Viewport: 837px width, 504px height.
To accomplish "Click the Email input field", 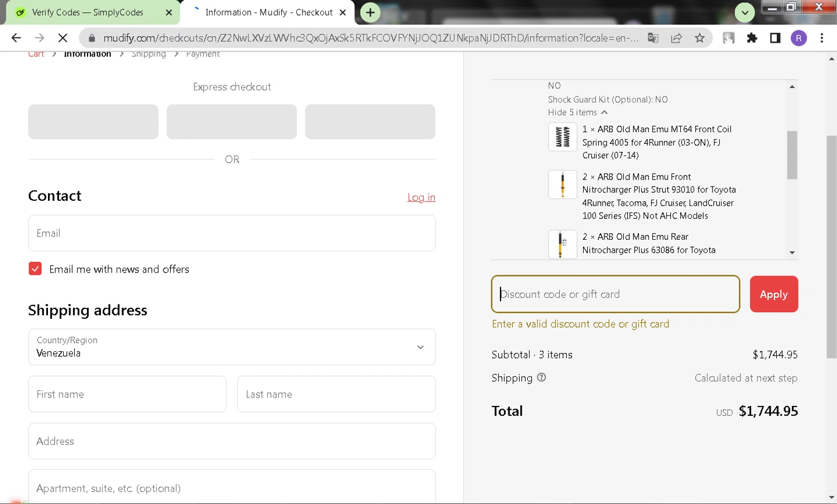I will pos(232,233).
